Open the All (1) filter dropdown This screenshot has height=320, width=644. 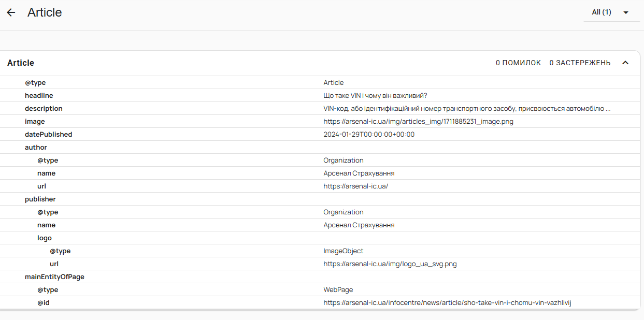click(x=610, y=12)
